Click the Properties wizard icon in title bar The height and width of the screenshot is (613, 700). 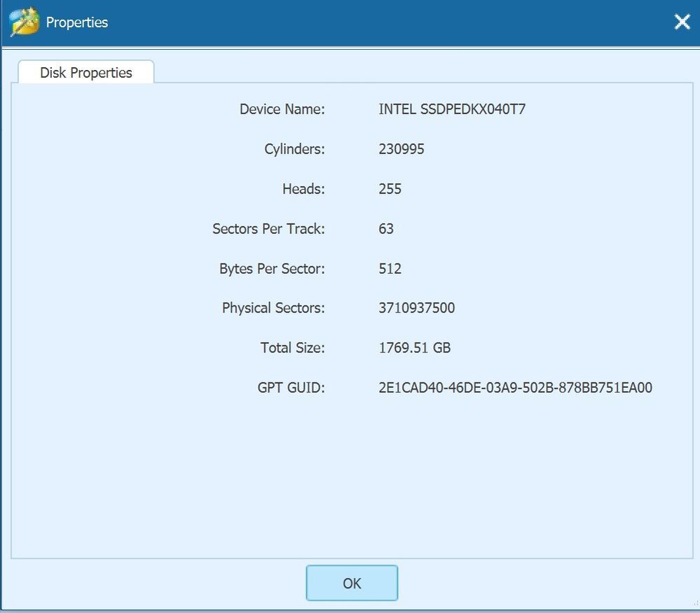[25, 22]
